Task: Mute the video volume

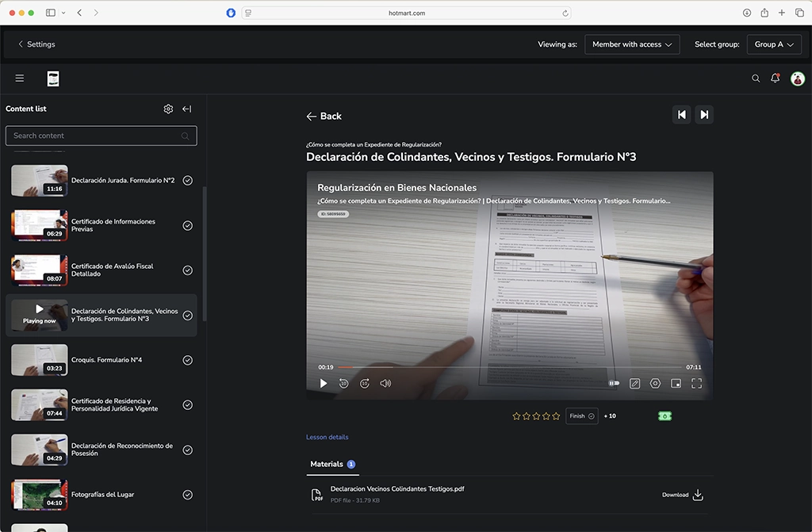Action: click(386, 383)
